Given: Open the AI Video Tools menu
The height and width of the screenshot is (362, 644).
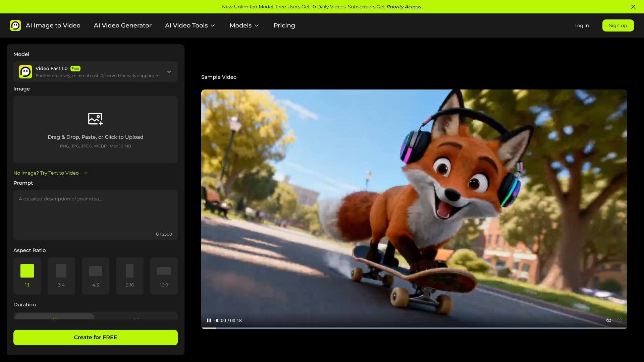Looking at the screenshot, I should [x=190, y=25].
